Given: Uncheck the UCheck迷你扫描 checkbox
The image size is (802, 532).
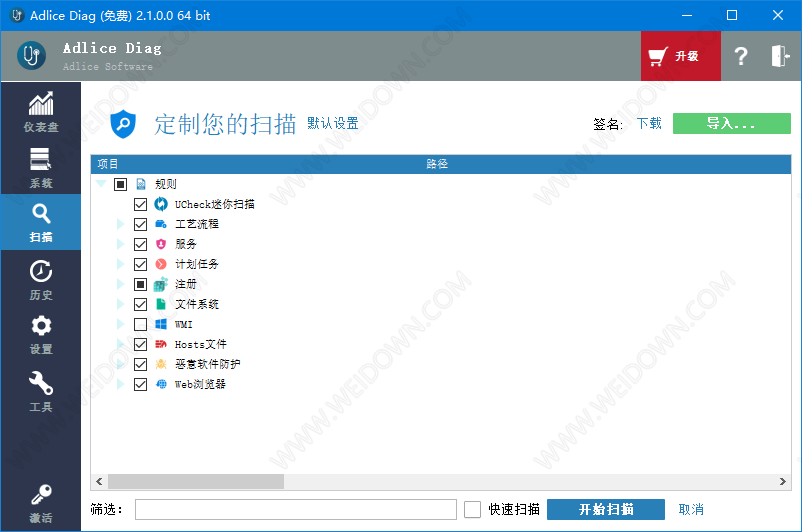Looking at the screenshot, I should pos(140,204).
